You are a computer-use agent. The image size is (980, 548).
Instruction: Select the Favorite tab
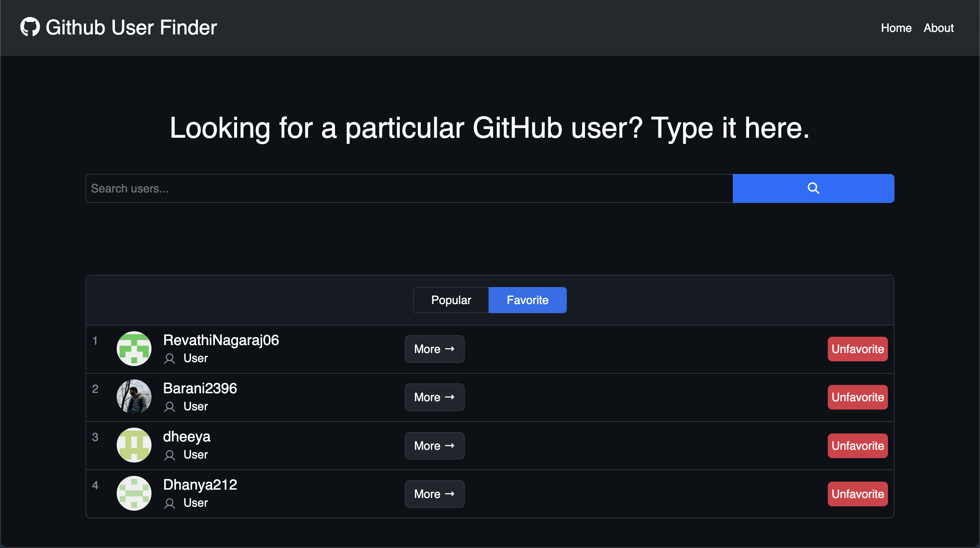527,300
